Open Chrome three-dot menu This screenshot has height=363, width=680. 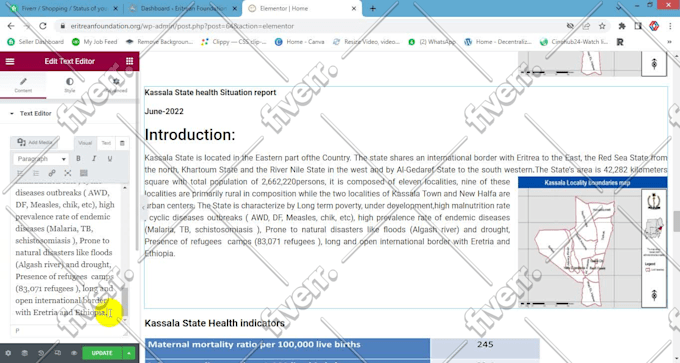click(x=670, y=26)
